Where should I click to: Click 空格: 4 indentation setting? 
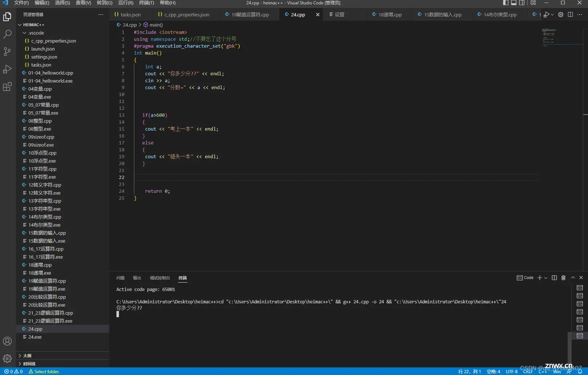tap(493, 371)
